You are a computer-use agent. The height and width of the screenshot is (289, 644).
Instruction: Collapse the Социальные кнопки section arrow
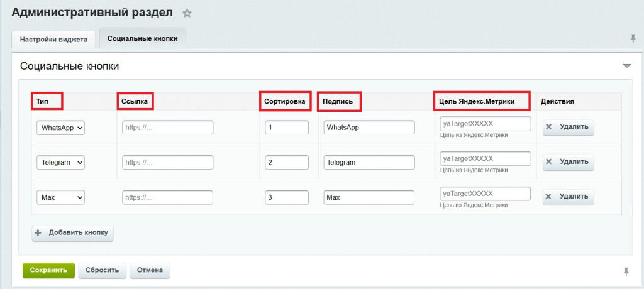(x=626, y=66)
